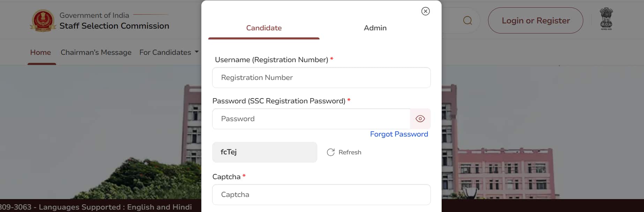Click the Languages Supported ticker text
This screenshot has height=212, width=644.
pyautogui.click(x=115, y=207)
